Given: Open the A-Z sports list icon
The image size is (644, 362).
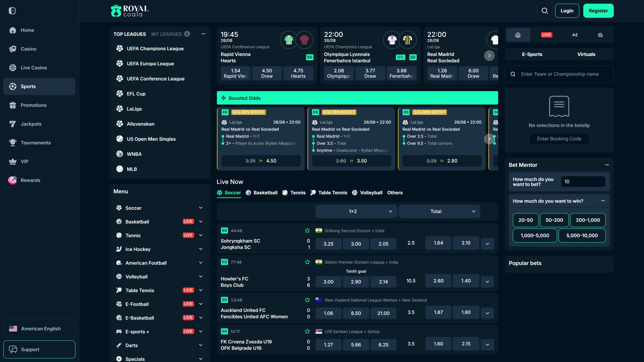Looking at the screenshot, I should pos(575,35).
